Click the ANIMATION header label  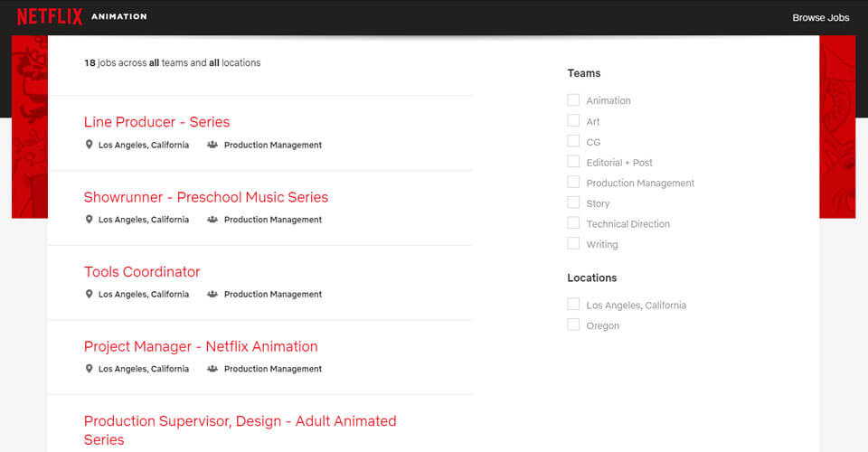119,16
